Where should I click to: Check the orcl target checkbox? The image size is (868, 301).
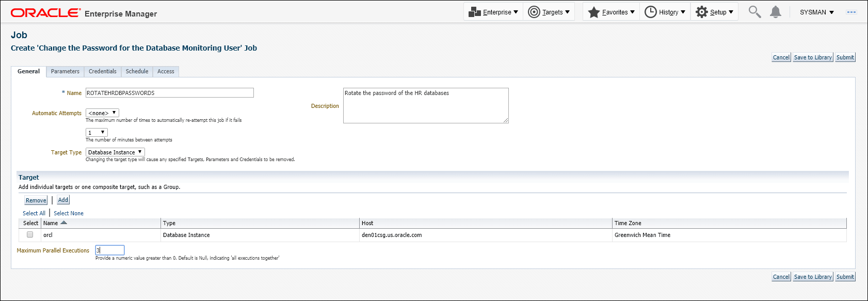click(30, 234)
